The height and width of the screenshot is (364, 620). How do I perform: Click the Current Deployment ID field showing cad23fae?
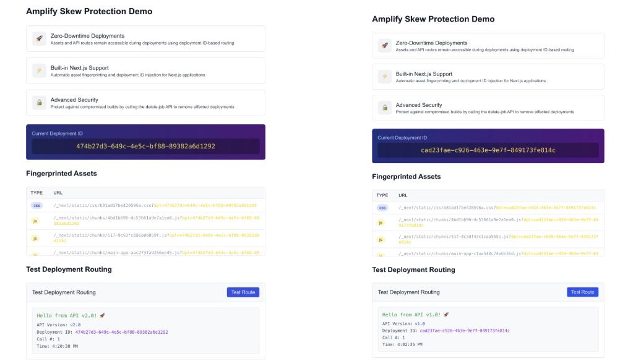[488, 150]
